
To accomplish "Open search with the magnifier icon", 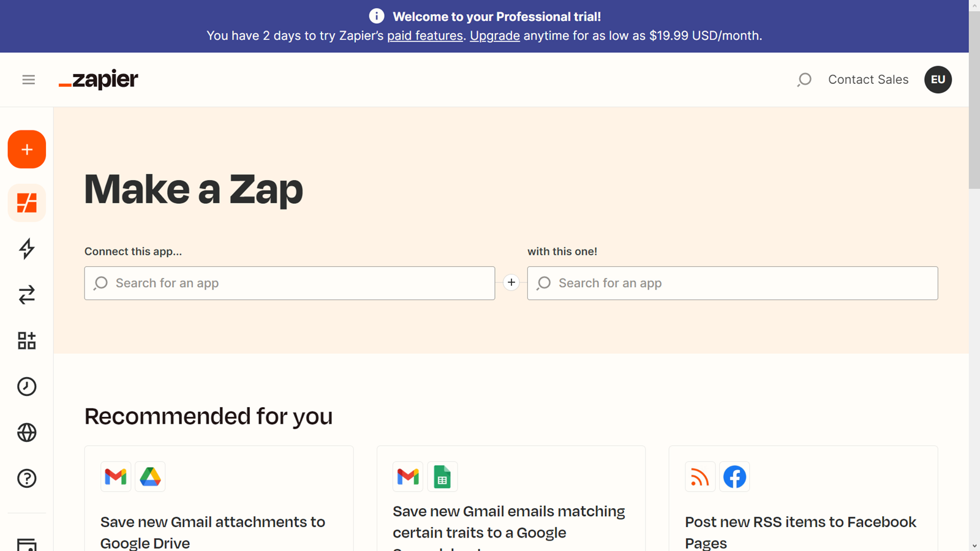I will pos(804,80).
